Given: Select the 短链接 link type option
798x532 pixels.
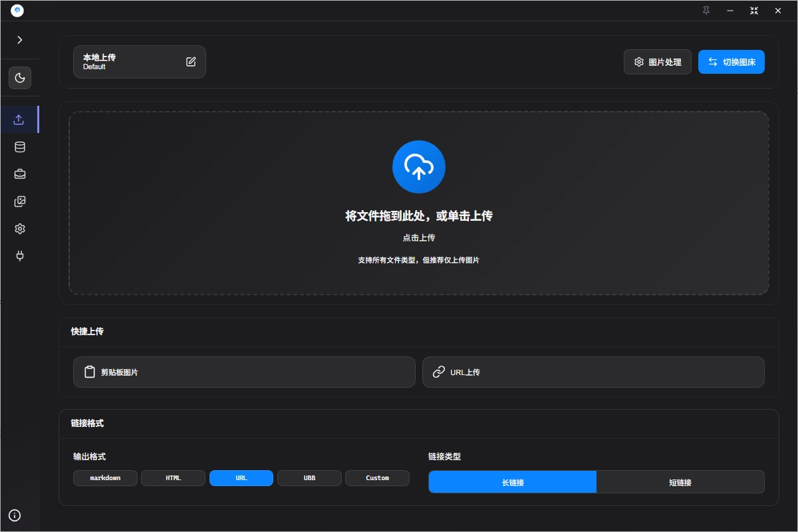Looking at the screenshot, I should pyautogui.click(x=680, y=481).
